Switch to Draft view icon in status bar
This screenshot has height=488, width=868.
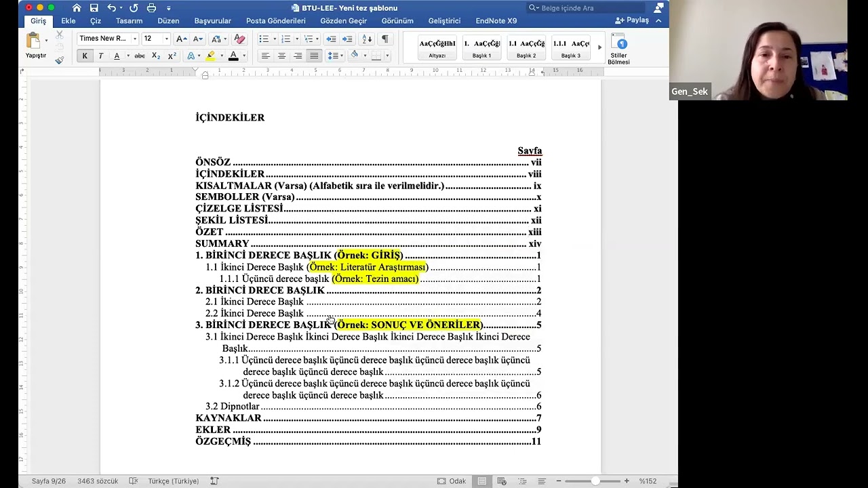pyautogui.click(x=542, y=481)
